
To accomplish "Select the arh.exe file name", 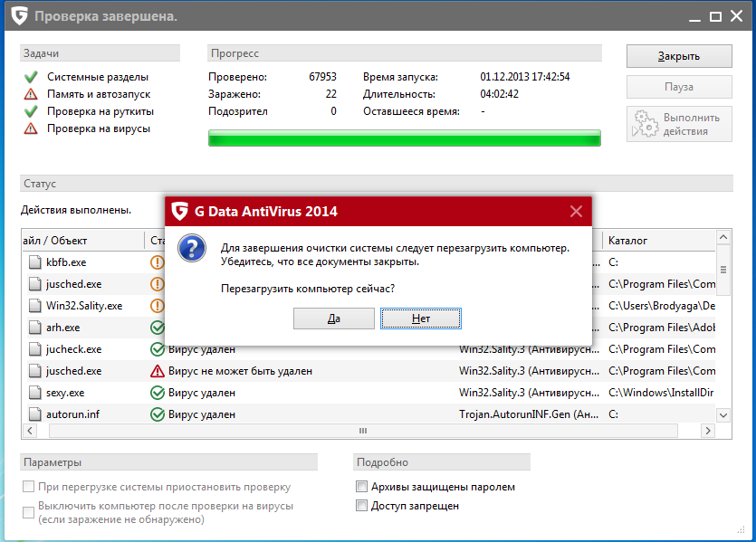I will 62,328.
